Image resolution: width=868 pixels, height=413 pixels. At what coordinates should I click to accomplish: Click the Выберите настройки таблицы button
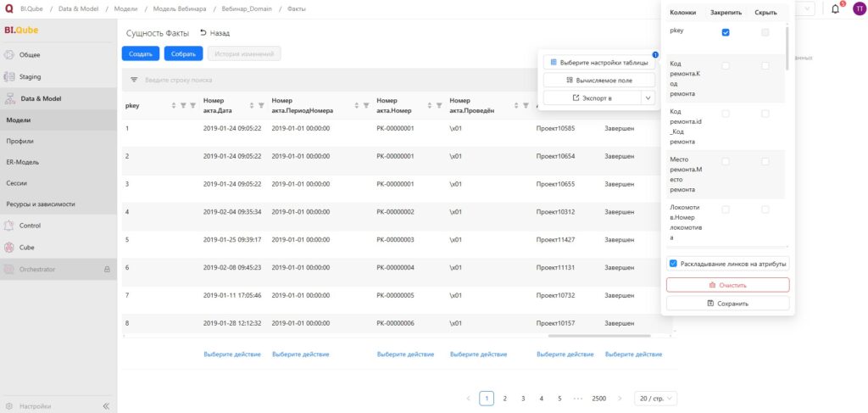(599, 63)
